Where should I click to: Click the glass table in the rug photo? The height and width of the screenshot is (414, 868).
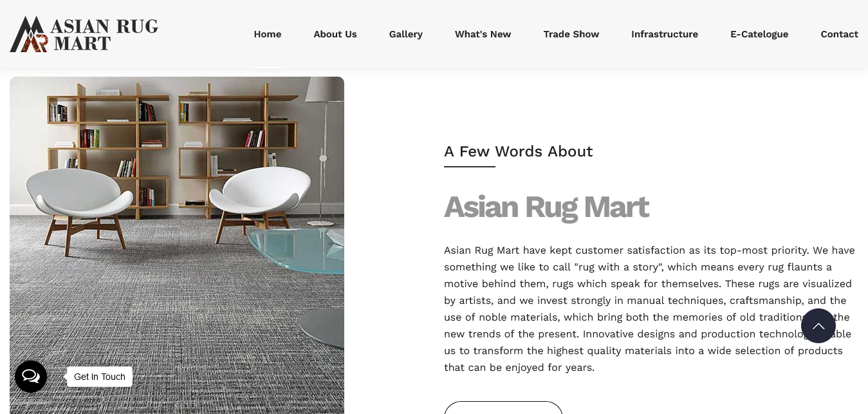click(300, 251)
